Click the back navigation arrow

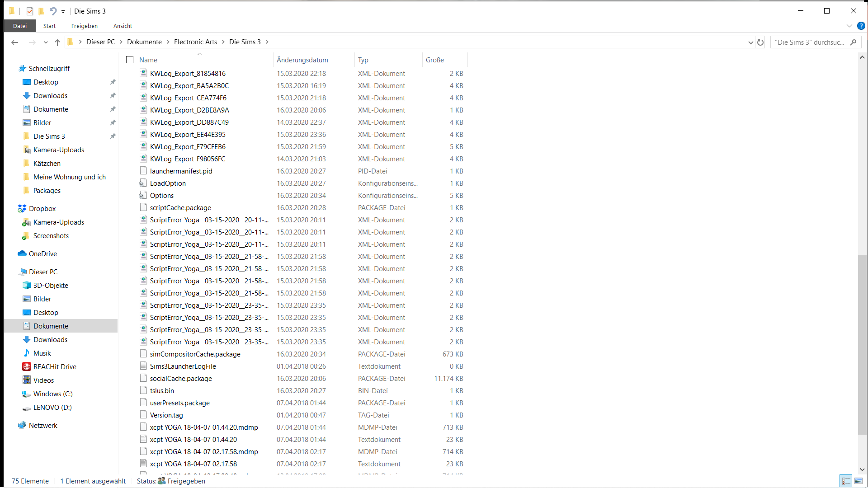click(15, 42)
